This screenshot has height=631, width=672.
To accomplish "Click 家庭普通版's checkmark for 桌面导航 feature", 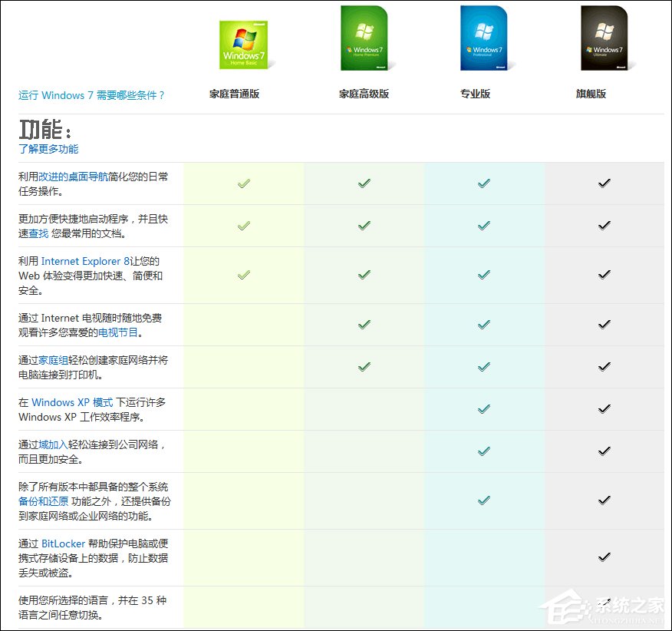I will click(x=243, y=183).
